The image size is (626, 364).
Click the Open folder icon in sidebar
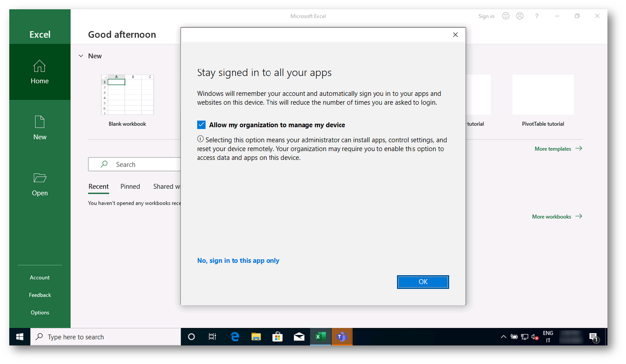pos(40,178)
